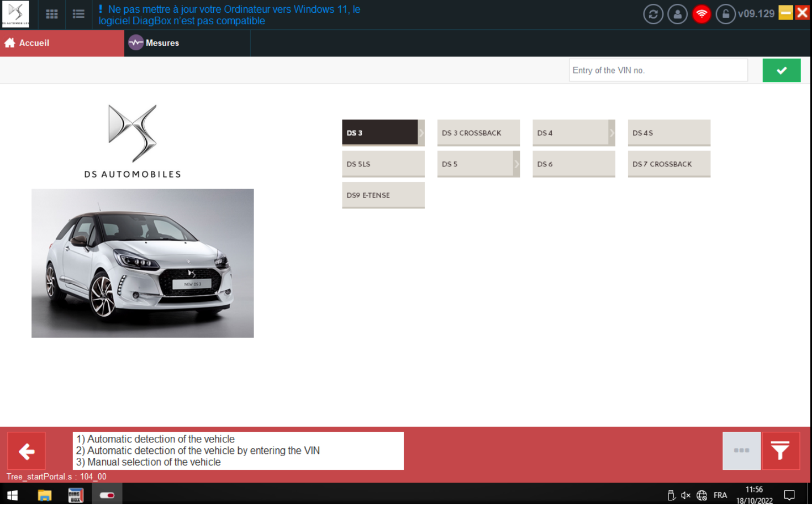The height and width of the screenshot is (507, 812).
Task: Choose the DS9 E-TENSE vehicle
Action: [x=383, y=195]
